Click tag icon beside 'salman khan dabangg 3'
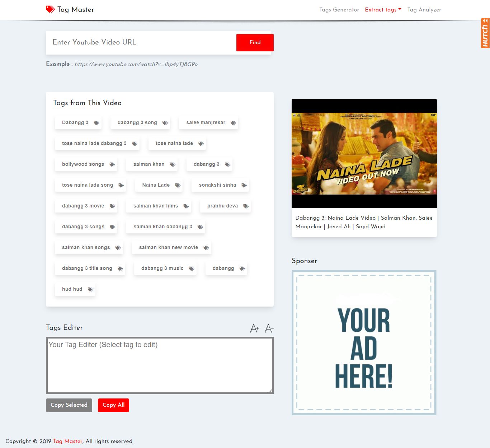The height and width of the screenshot is (448, 490). 200,227
